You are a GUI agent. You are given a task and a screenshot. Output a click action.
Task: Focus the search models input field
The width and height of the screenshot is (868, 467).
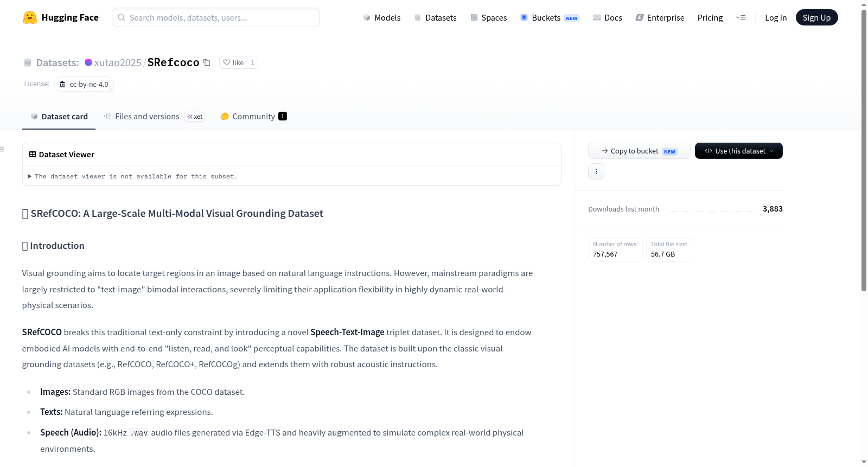tap(216, 17)
